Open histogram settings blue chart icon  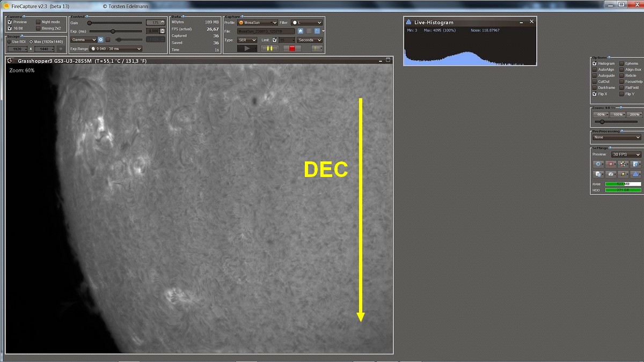[635, 174]
